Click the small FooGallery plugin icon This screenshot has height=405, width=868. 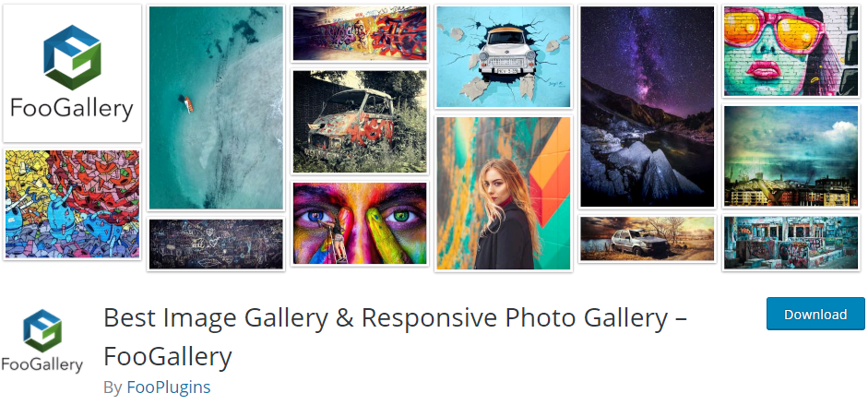click(42, 340)
